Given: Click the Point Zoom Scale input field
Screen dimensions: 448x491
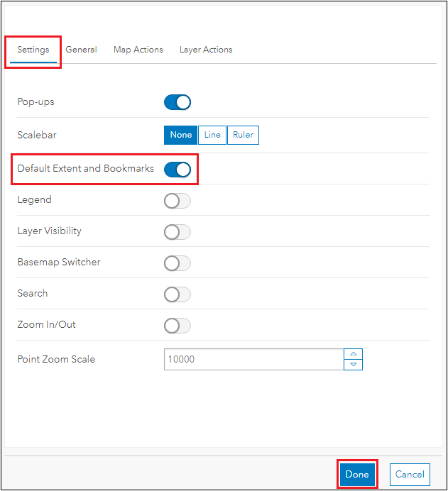Looking at the screenshot, I should coord(253,359).
